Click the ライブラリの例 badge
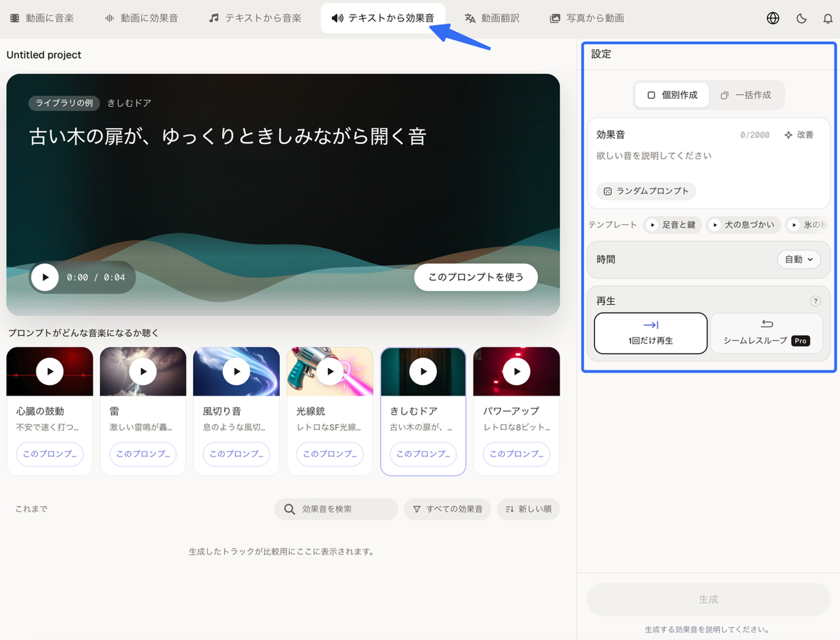Viewport: 840px width, 640px height. coord(64,103)
